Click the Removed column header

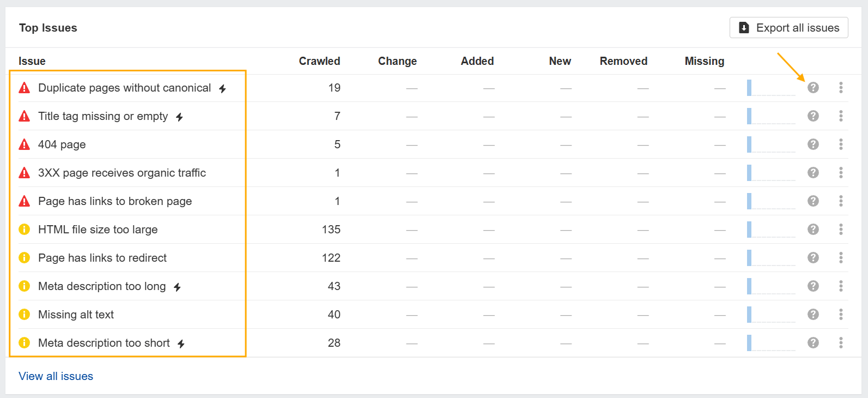pyautogui.click(x=623, y=61)
